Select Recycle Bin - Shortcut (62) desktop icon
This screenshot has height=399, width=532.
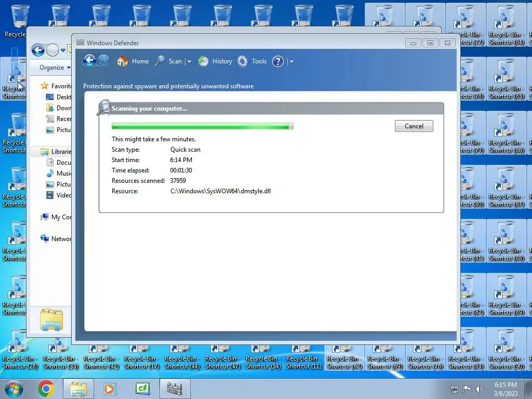344,357
